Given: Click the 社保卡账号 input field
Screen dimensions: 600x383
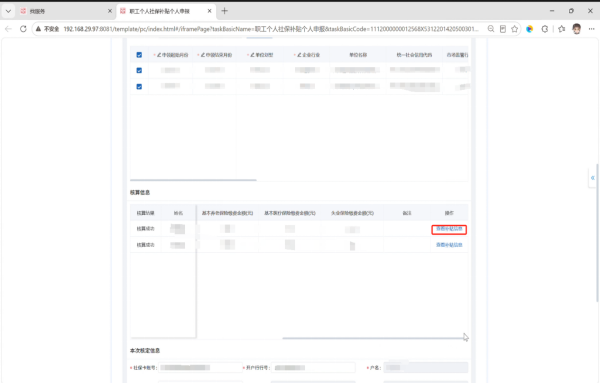Looking at the screenshot, I should (201, 368).
